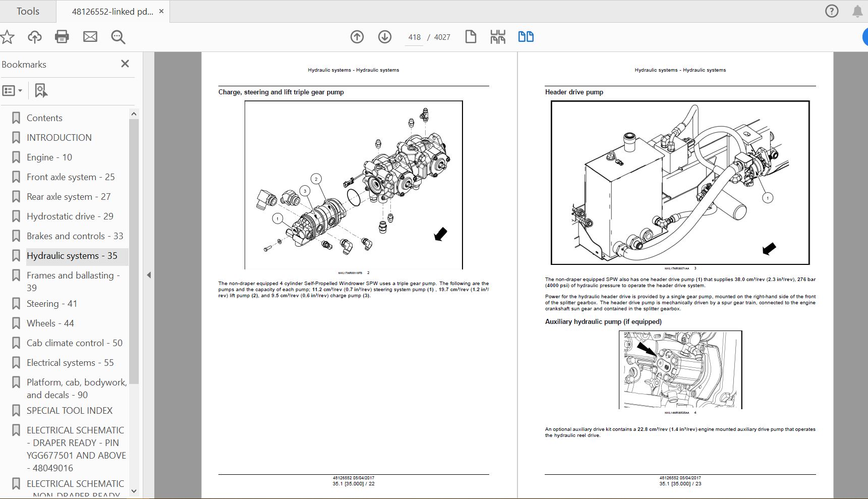Image resolution: width=868 pixels, height=499 pixels.
Task: Print the PDF document
Action: (61, 37)
